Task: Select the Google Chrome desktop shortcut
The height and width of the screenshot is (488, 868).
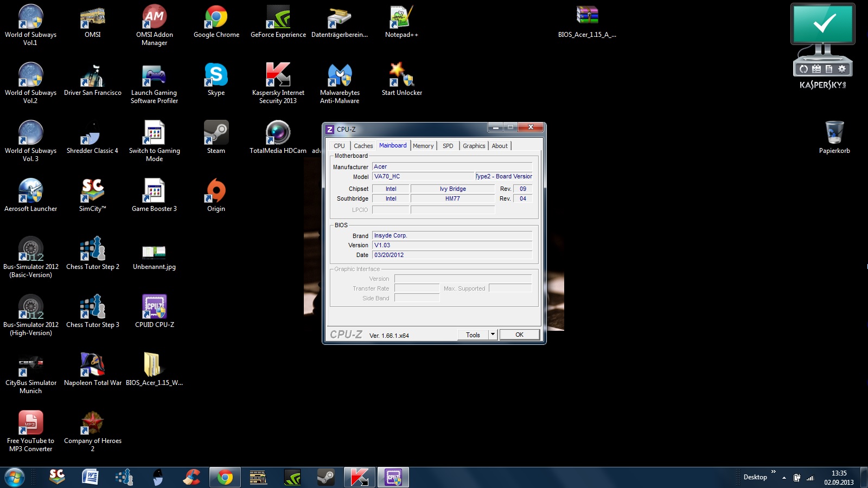Action: [x=216, y=22]
